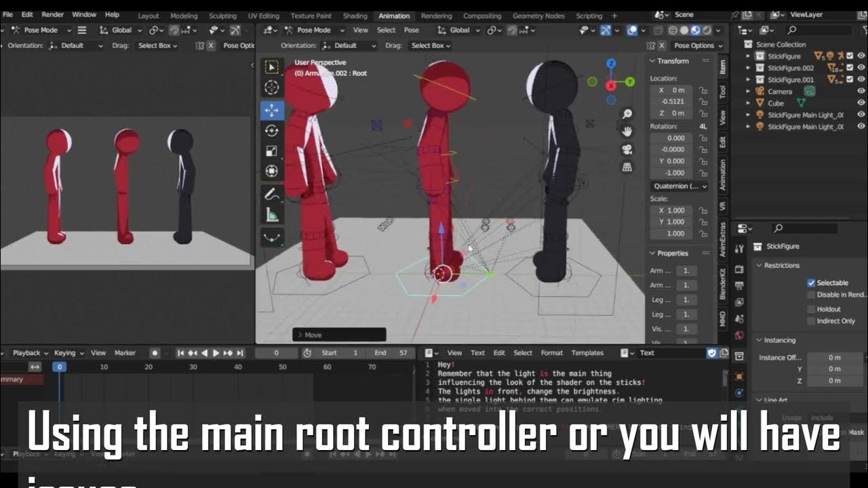Open Quaternion rotation mode dropdown
The height and width of the screenshot is (488, 868).
(679, 186)
